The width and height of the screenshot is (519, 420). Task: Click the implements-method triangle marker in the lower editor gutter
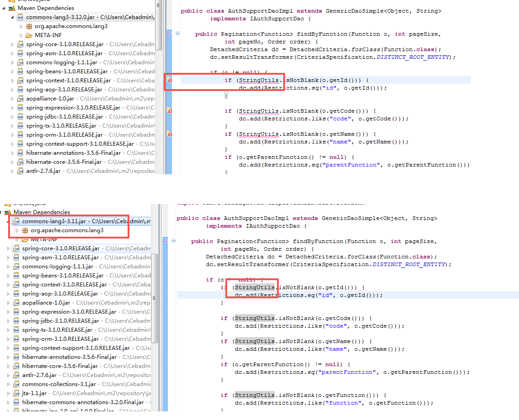pyautogui.click(x=165, y=240)
